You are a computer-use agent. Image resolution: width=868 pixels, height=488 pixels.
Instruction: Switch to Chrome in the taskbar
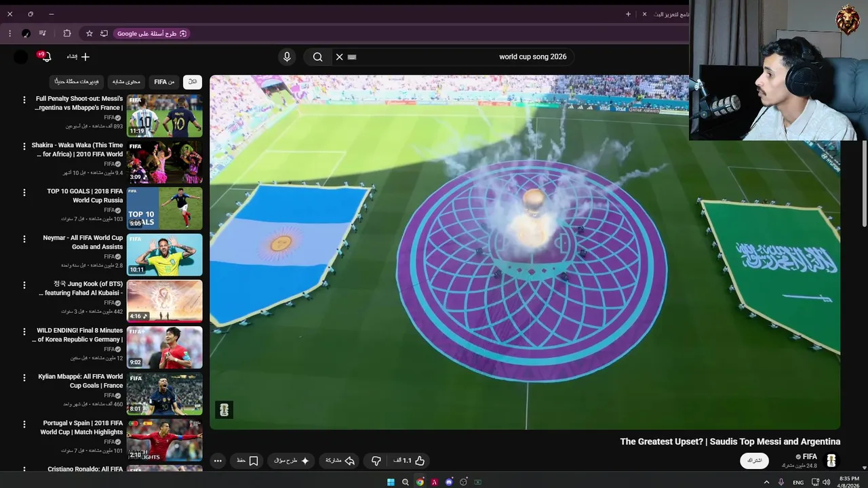pos(420,482)
